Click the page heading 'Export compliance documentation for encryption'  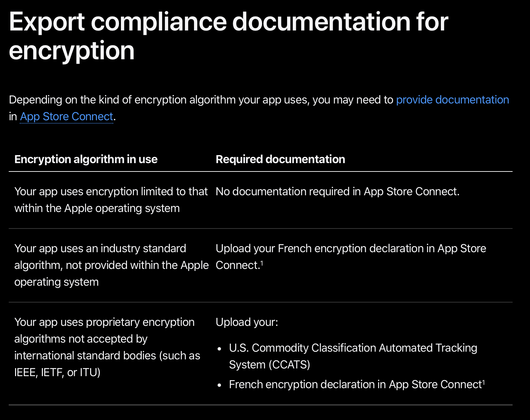[x=228, y=36]
